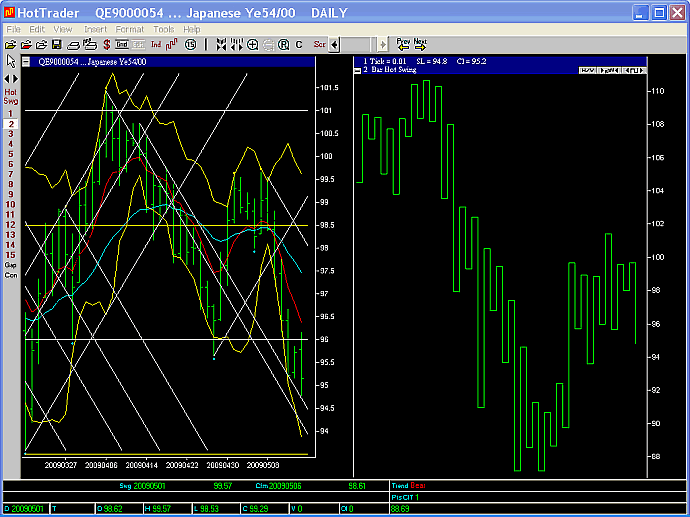Open the Help menu

point(191,29)
